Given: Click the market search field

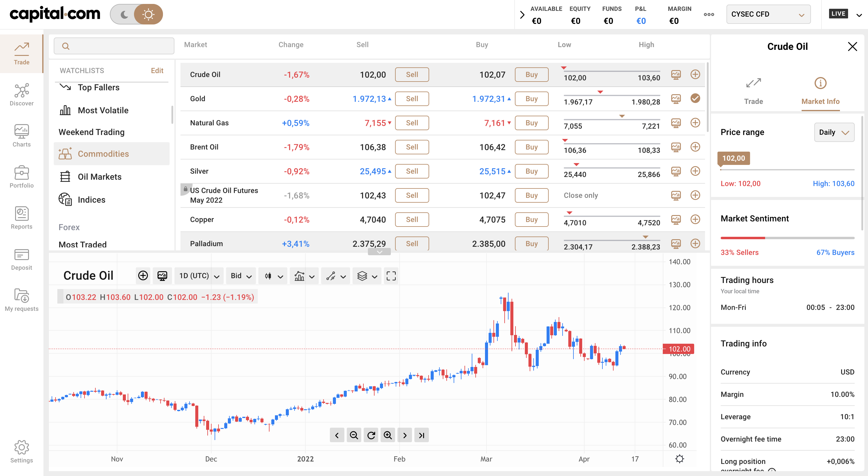Looking at the screenshot, I should pos(114,46).
